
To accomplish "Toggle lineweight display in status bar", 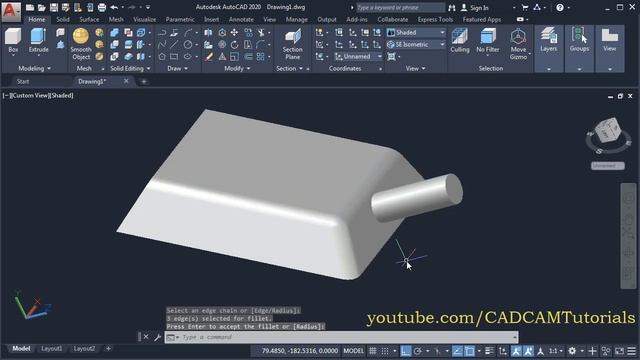I will click(x=489, y=351).
